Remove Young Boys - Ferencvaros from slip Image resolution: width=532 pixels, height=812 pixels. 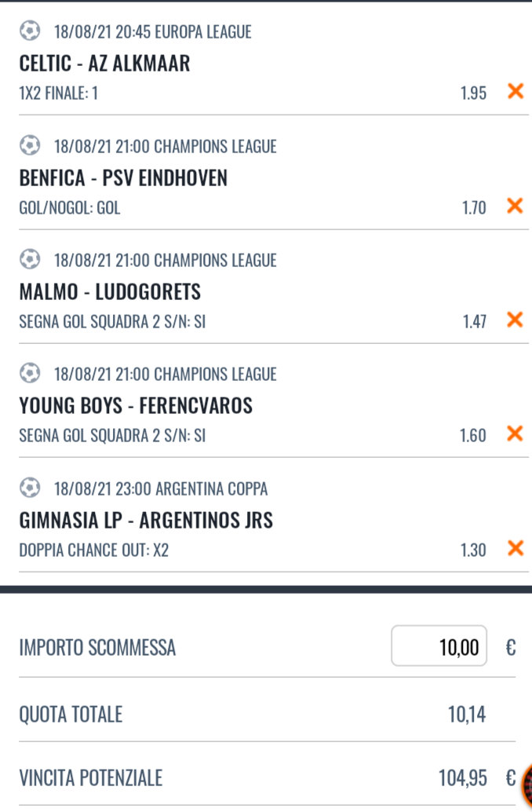pyautogui.click(x=516, y=433)
